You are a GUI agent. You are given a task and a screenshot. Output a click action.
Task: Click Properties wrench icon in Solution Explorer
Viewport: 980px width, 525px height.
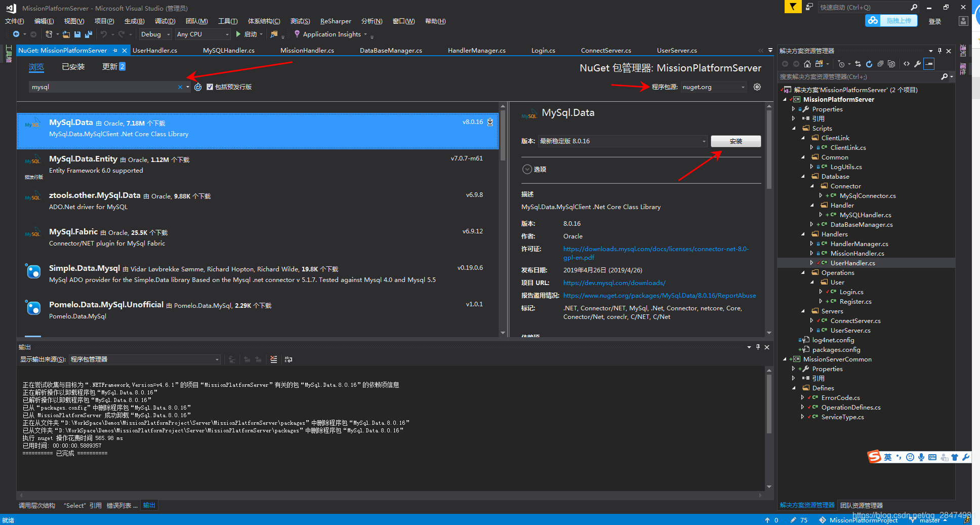pos(917,64)
